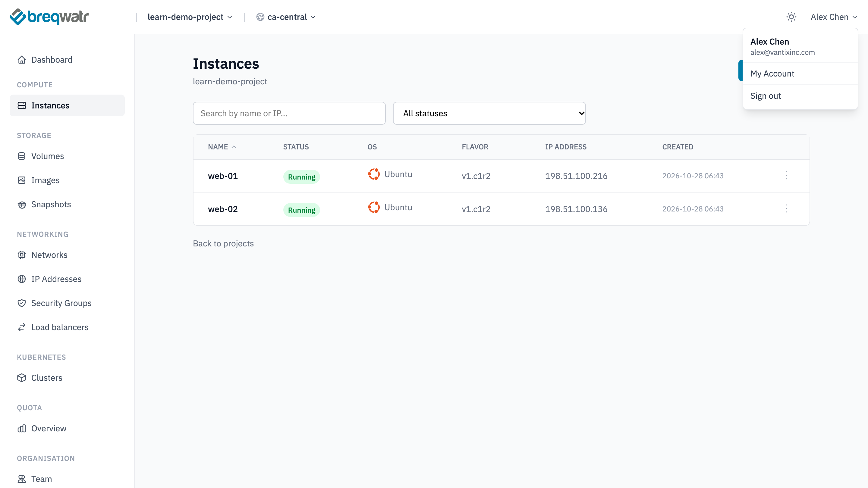Click the FLAVOR column header
The width and height of the screenshot is (868, 488).
coord(475,147)
